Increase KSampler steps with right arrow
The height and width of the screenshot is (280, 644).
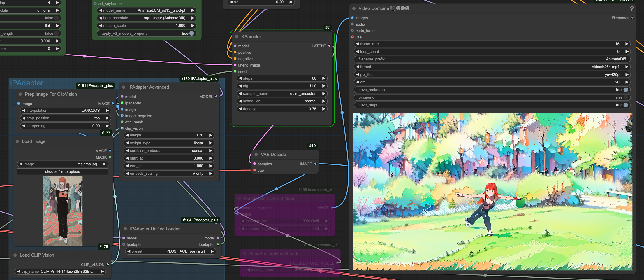[323, 78]
